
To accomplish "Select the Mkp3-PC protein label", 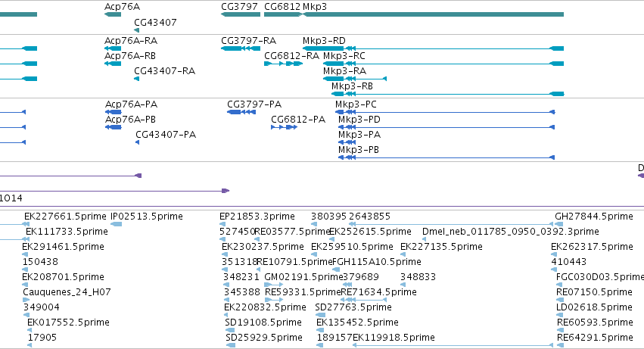I will tap(356, 104).
